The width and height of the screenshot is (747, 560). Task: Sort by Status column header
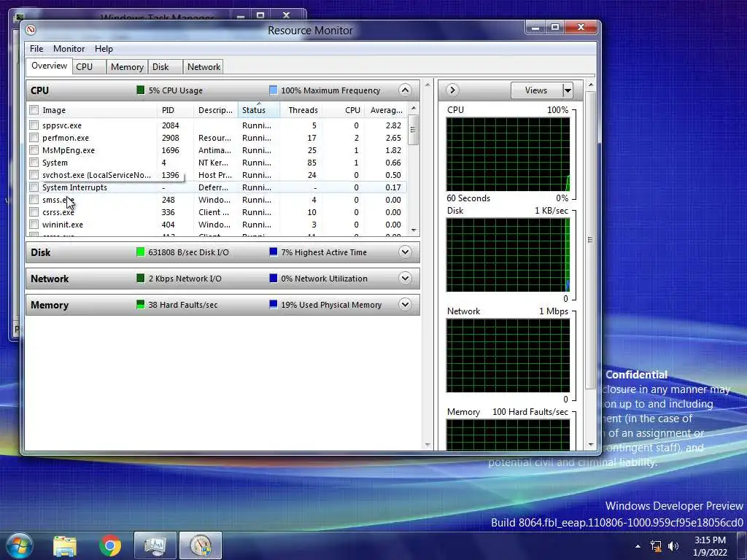coord(258,110)
